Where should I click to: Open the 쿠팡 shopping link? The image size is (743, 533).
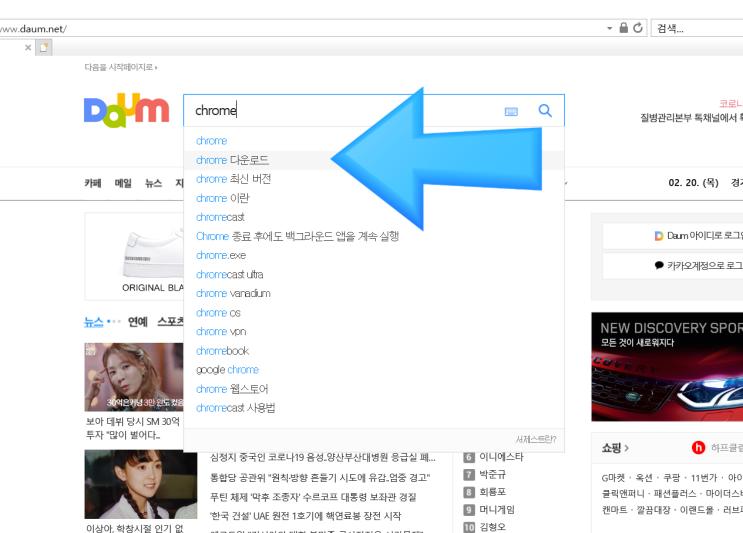671,478
